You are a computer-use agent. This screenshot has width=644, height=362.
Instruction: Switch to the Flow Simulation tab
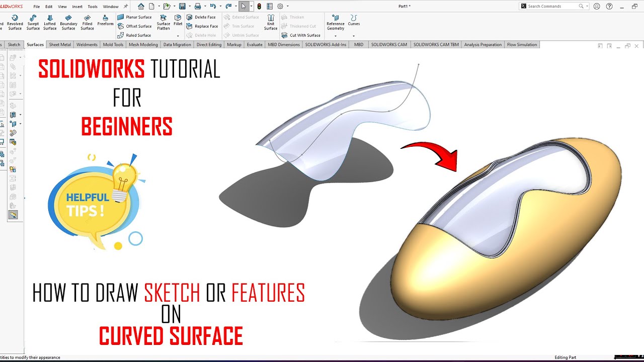tap(522, 45)
